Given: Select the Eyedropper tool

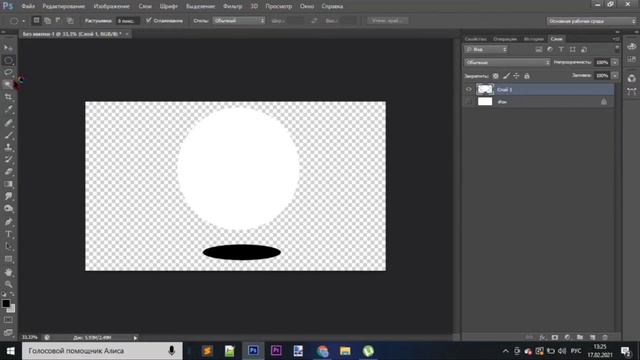Looking at the screenshot, I should pos(8,109).
